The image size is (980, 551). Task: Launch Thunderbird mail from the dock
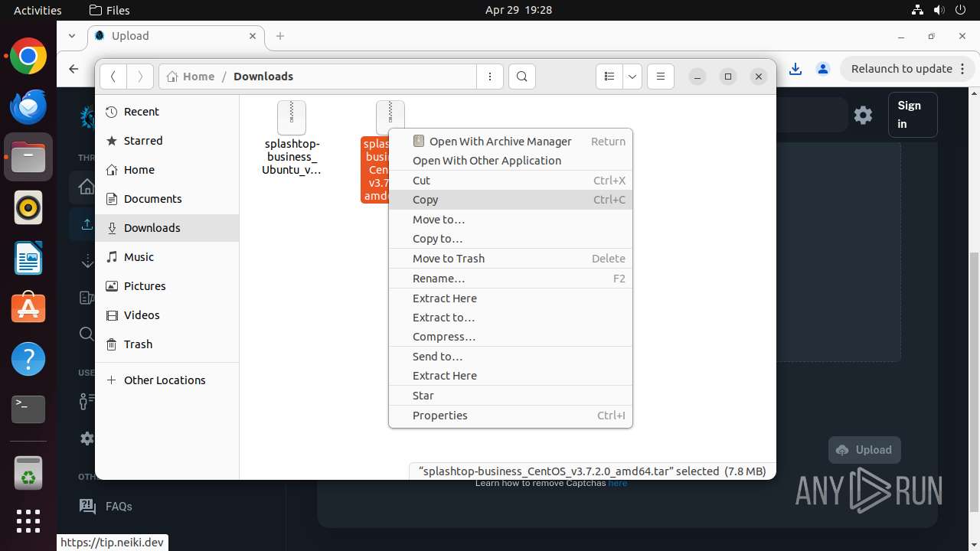(28, 107)
